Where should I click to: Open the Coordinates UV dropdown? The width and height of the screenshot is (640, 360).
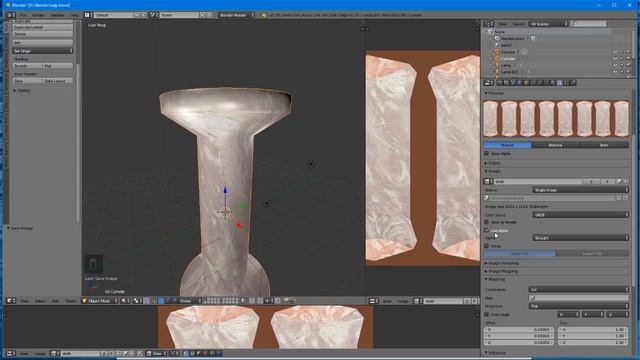[x=579, y=289]
